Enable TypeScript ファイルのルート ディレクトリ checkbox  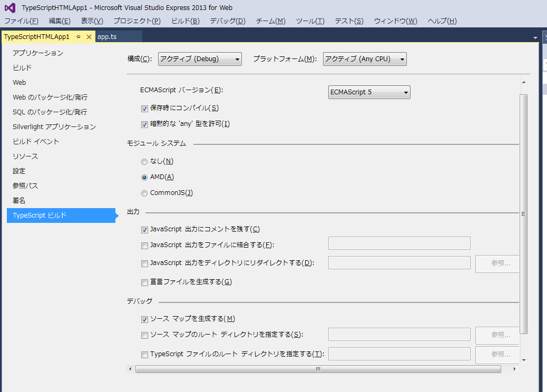(x=144, y=355)
